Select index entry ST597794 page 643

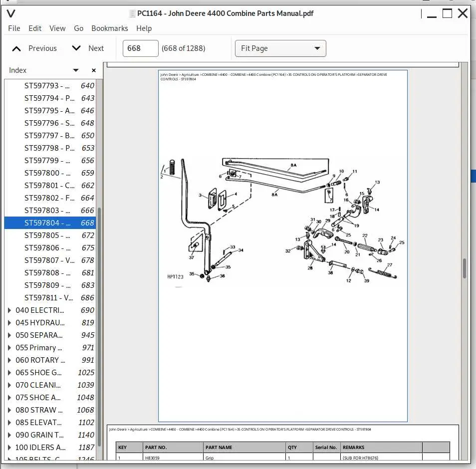[x=50, y=98]
